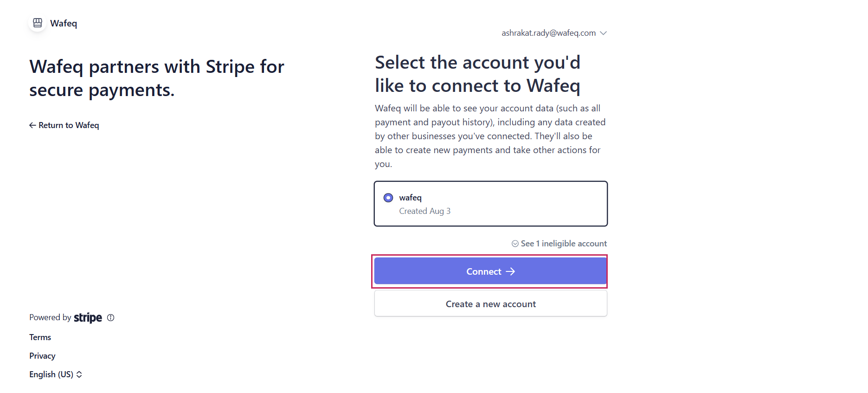This screenshot has height=393, width=868.
Task: Click the Stripe wordmark logo
Action: pyautogui.click(x=88, y=318)
